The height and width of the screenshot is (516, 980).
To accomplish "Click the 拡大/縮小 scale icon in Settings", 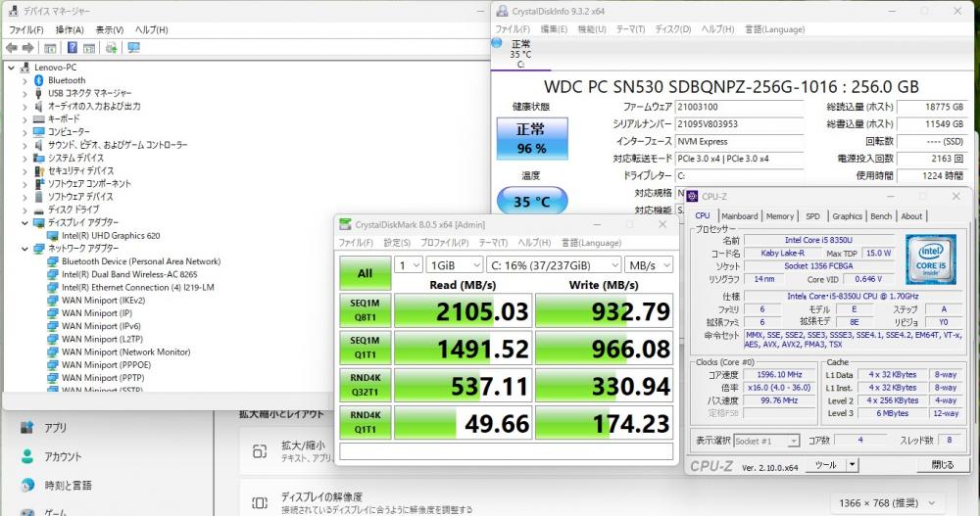I will pos(260,451).
